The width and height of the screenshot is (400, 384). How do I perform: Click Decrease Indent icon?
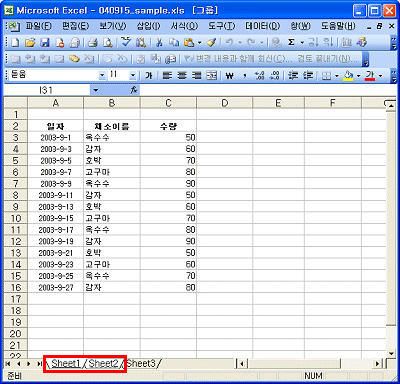coord(293,76)
